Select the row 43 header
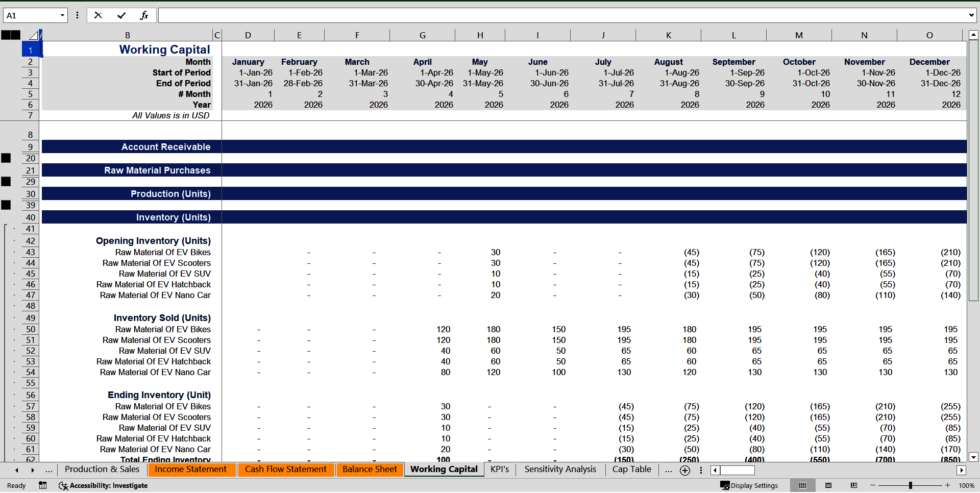This screenshot has width=980, height=493. click(x=31, y=252)
